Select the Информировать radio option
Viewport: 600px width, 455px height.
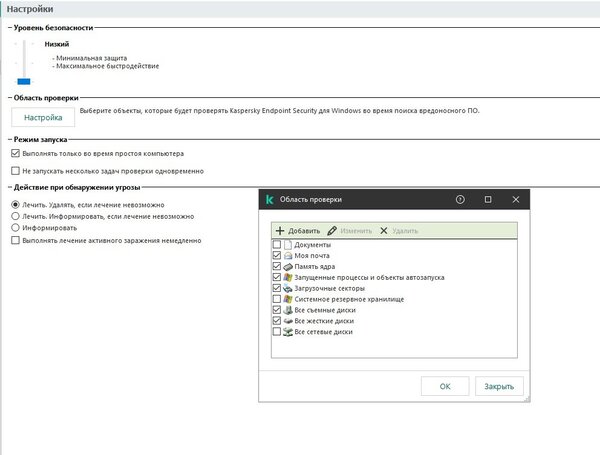coord(15,228)
